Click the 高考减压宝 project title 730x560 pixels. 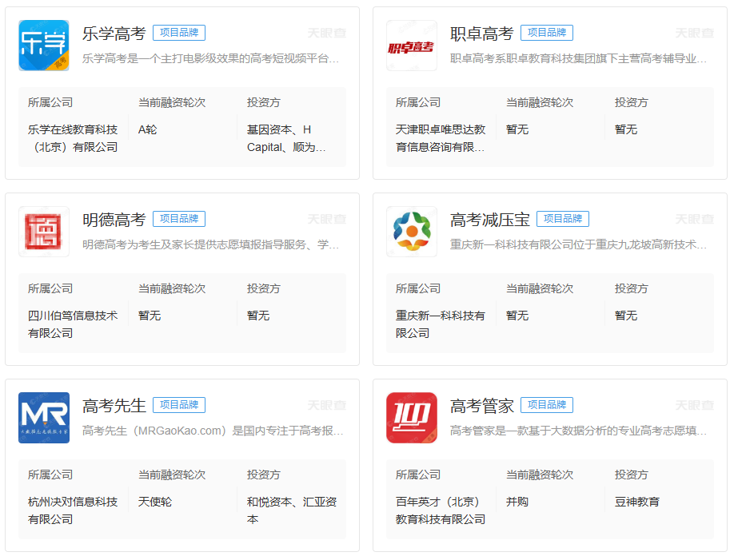(x=490, y=220)
